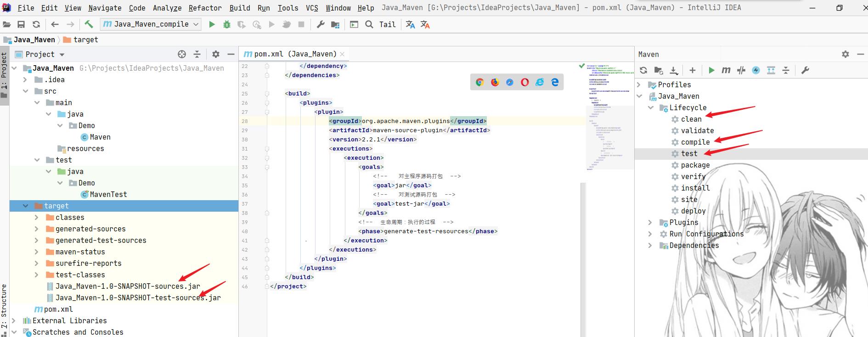Open file via the folder icon in main toolbar

(x=6, y=24)
